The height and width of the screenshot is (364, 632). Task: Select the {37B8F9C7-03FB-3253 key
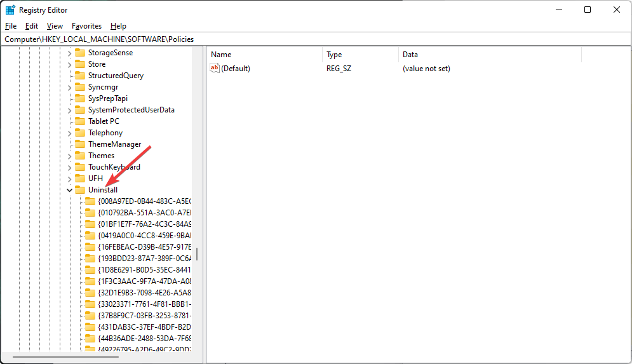145,315
